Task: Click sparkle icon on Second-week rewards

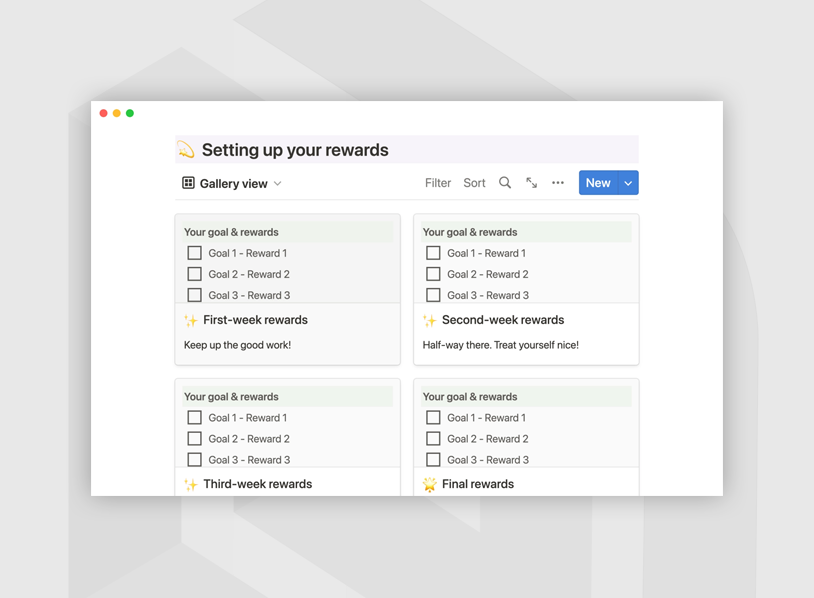Action: click(x=429, y=321)
